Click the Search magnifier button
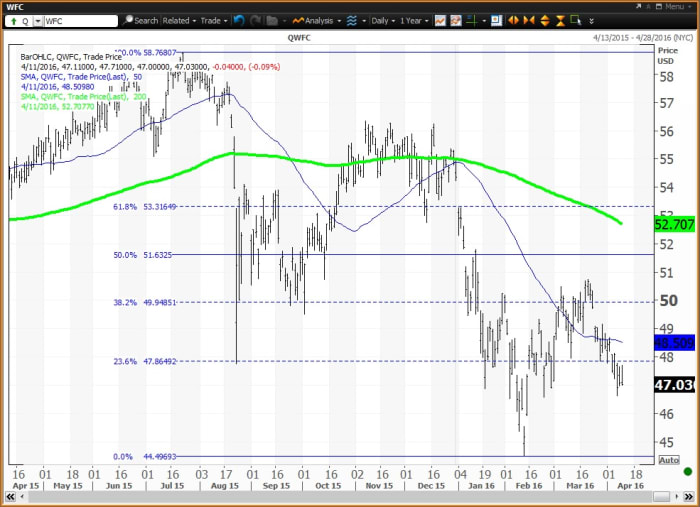700x507 pixels. (x=140, y=21)
